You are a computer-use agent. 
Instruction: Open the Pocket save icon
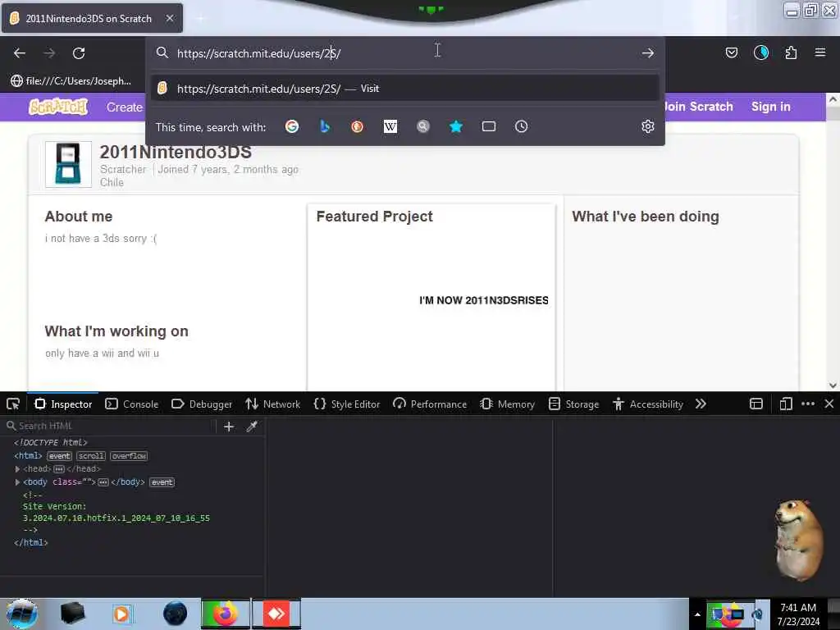(731, 52)
